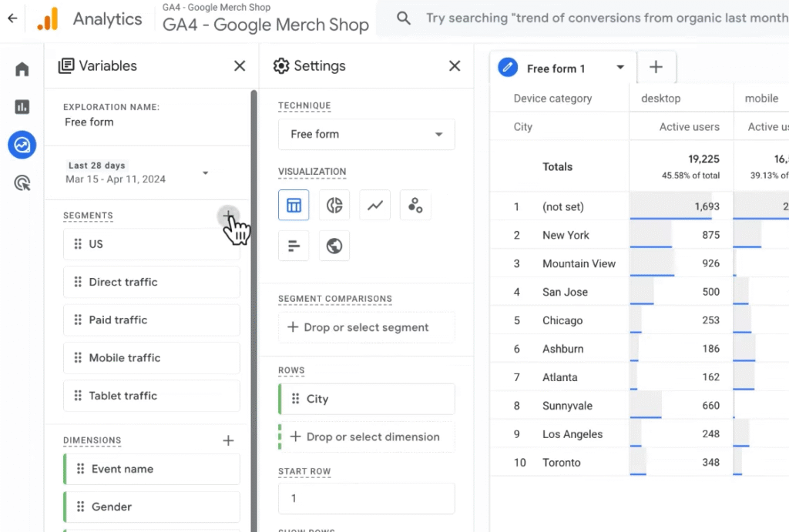Click the Chicago row

click(640, 320)
